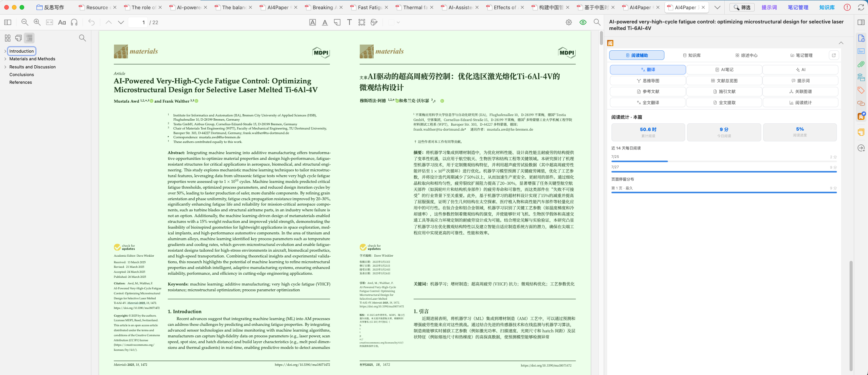This screenshot has width=868, height=375.
Task: Select the add text tool
Action: coord(350,22)
